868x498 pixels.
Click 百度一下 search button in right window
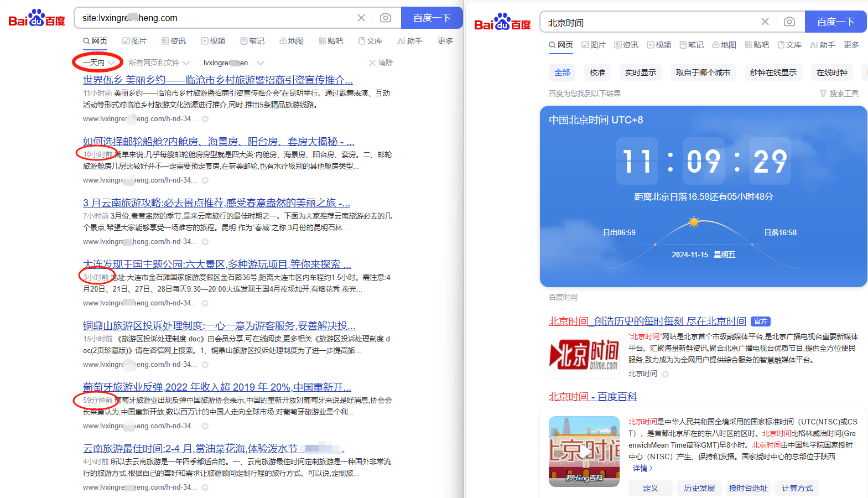coord(836,22)
